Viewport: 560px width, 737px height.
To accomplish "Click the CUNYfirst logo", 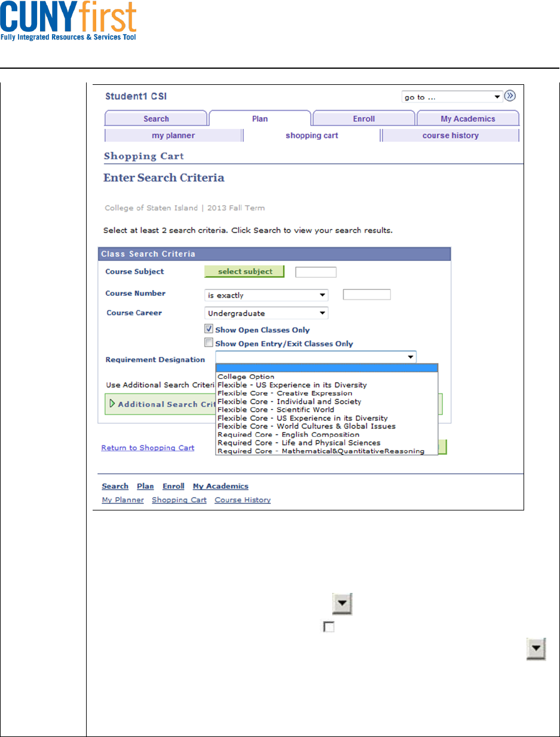I will [x=68, y=22].
